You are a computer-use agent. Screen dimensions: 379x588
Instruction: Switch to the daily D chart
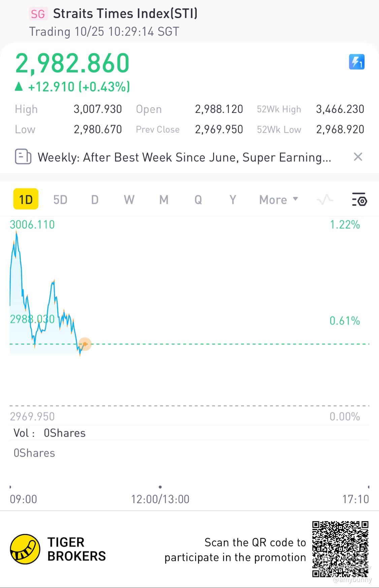point(95,200)
